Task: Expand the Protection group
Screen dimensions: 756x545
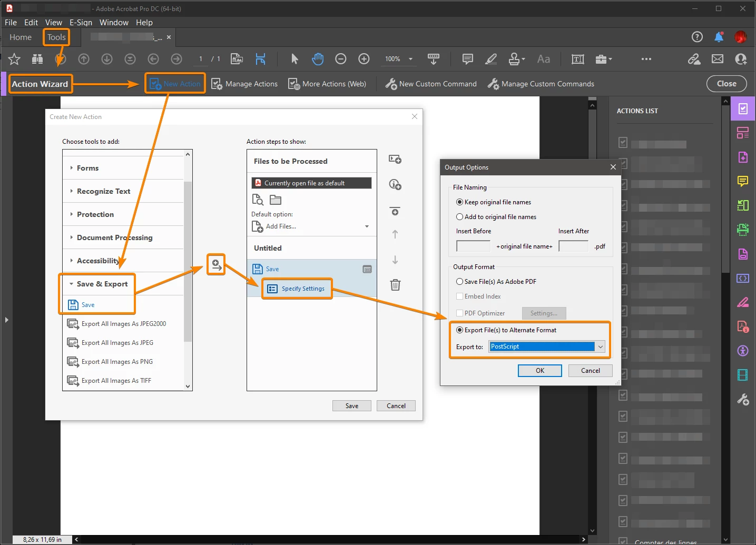Action: pos(72,214)
